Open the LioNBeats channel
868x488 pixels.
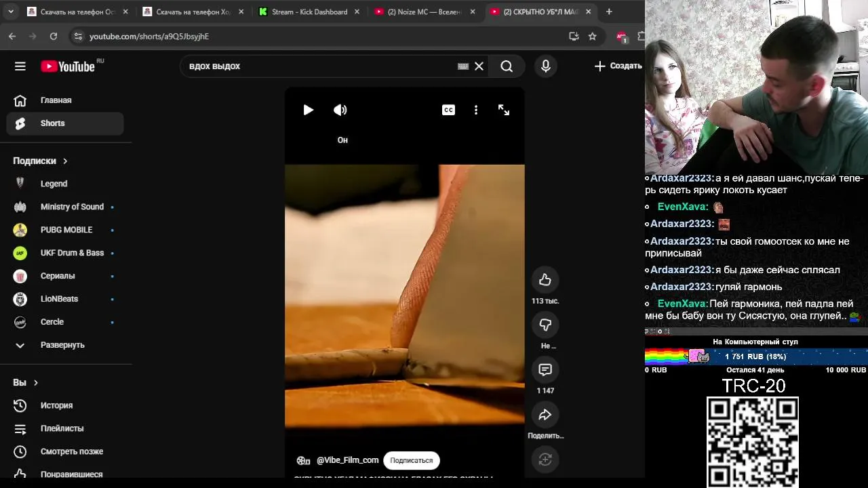(65, 299)
